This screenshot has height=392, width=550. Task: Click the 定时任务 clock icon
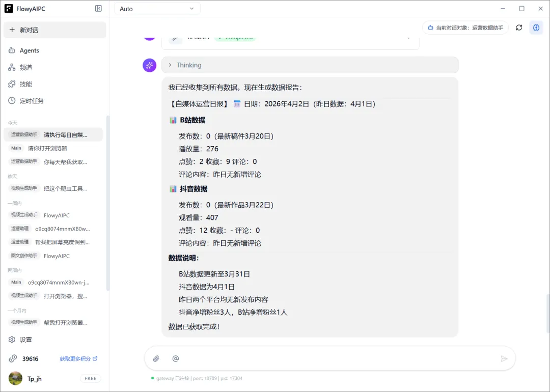(12, 101)
